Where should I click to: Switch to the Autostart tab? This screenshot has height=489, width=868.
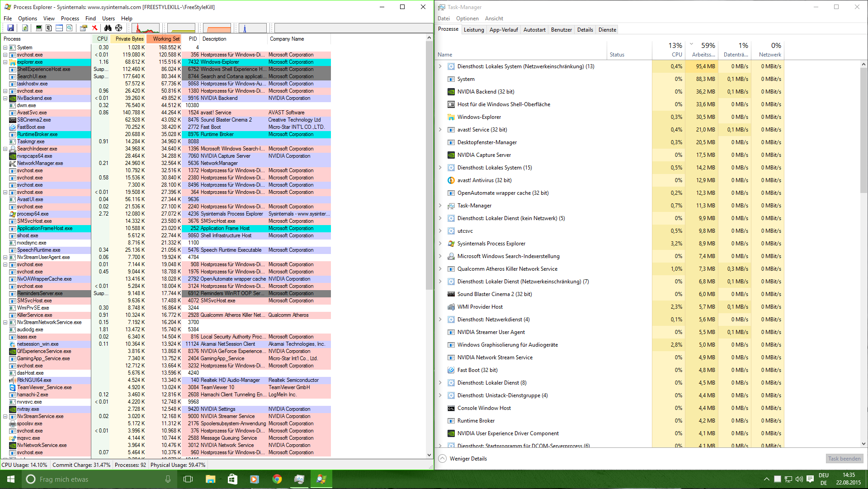(x=534, y=30)
